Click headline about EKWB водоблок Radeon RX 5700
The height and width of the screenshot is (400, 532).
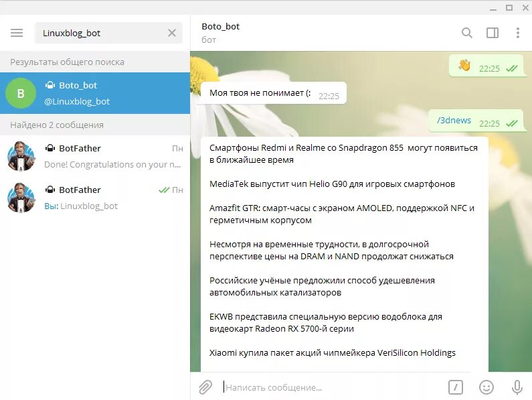[x=326, y=322]
